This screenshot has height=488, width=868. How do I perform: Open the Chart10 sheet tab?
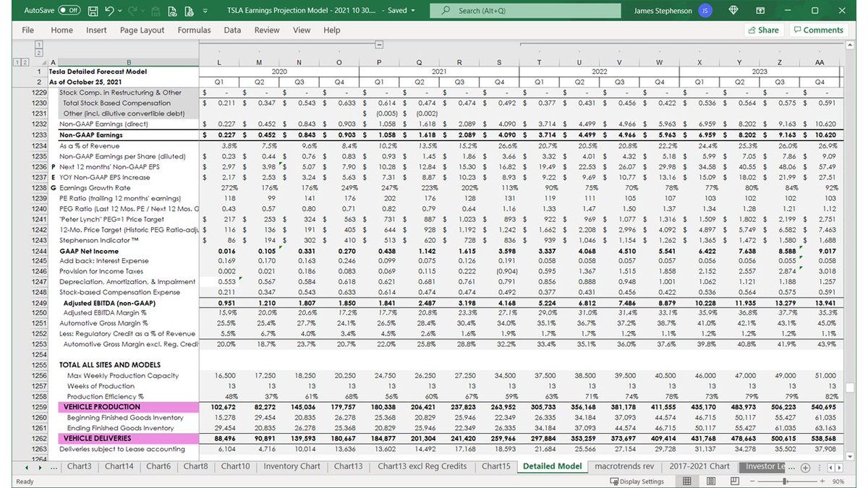click(236, 466)
